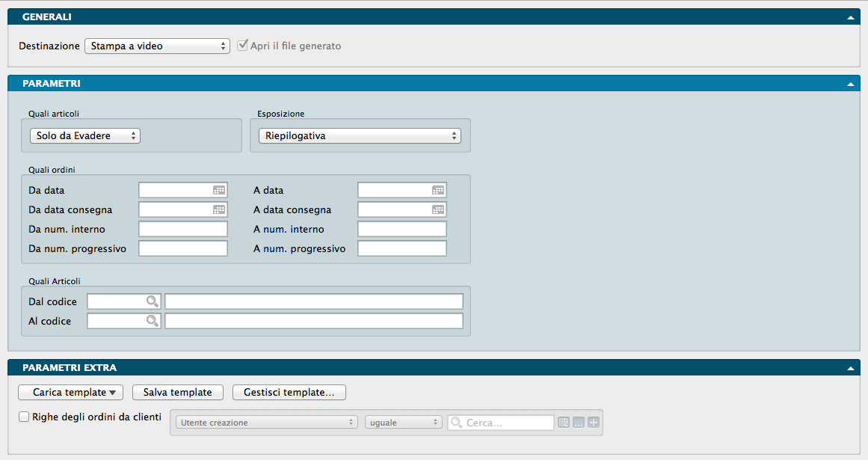Open calendar picker for Da data

point(219,191)
